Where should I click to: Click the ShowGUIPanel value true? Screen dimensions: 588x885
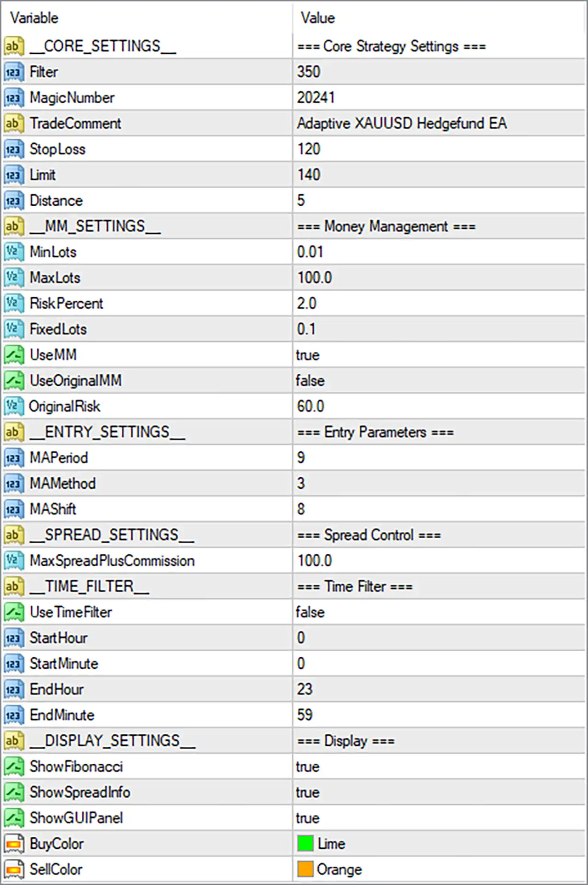tap(308, 818)
